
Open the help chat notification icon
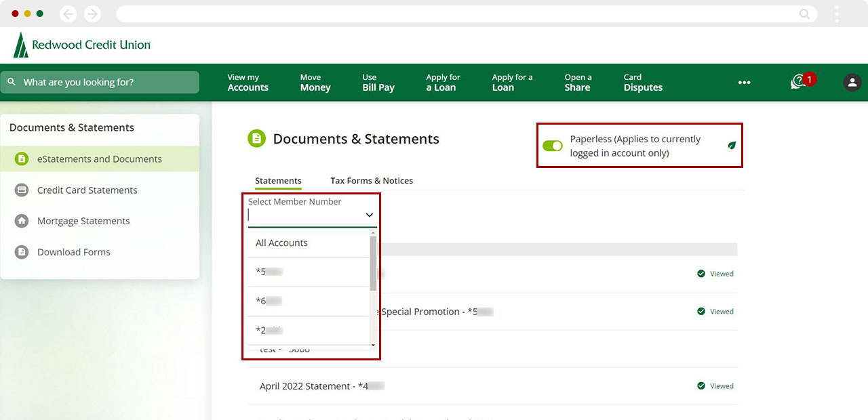(x=798, y=82)
